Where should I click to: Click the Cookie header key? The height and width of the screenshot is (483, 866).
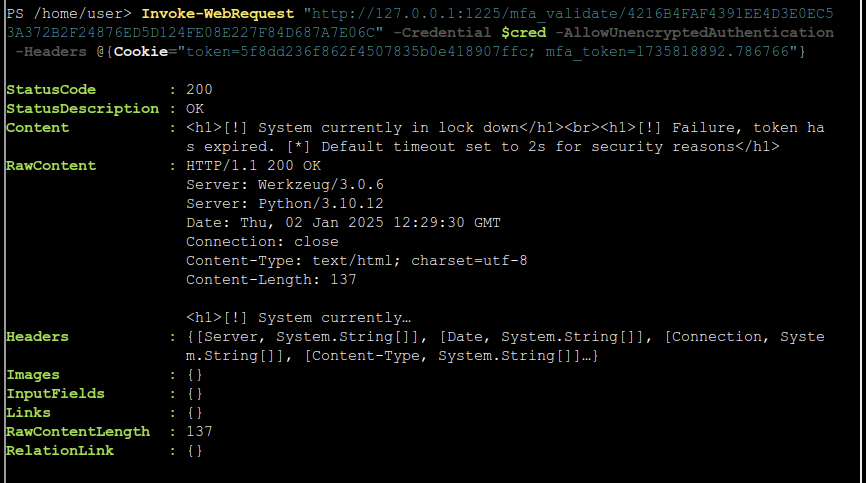(x=141, y=52)
